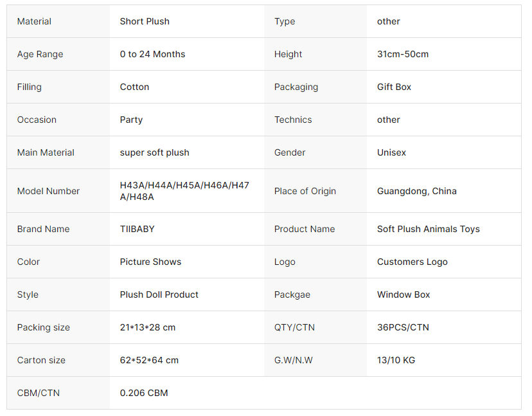Select the "31cm-50cm" height value

[402, 54]
